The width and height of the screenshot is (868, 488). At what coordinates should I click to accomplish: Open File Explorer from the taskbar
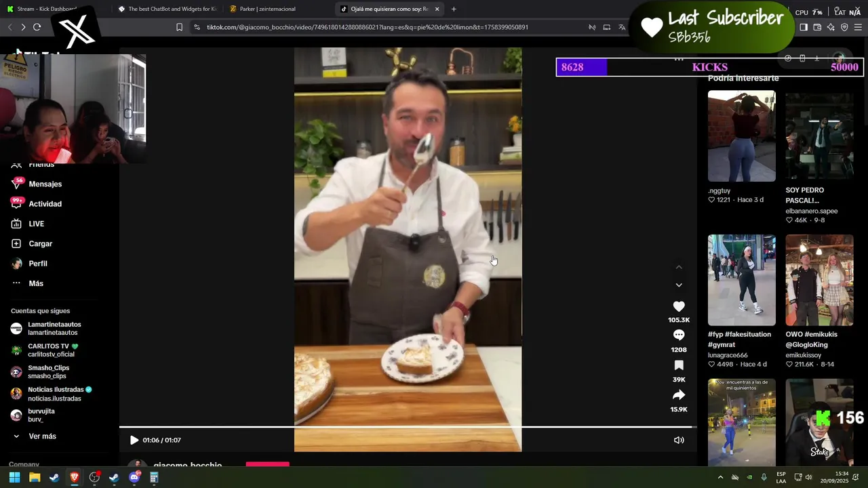(x=35, y=477)
